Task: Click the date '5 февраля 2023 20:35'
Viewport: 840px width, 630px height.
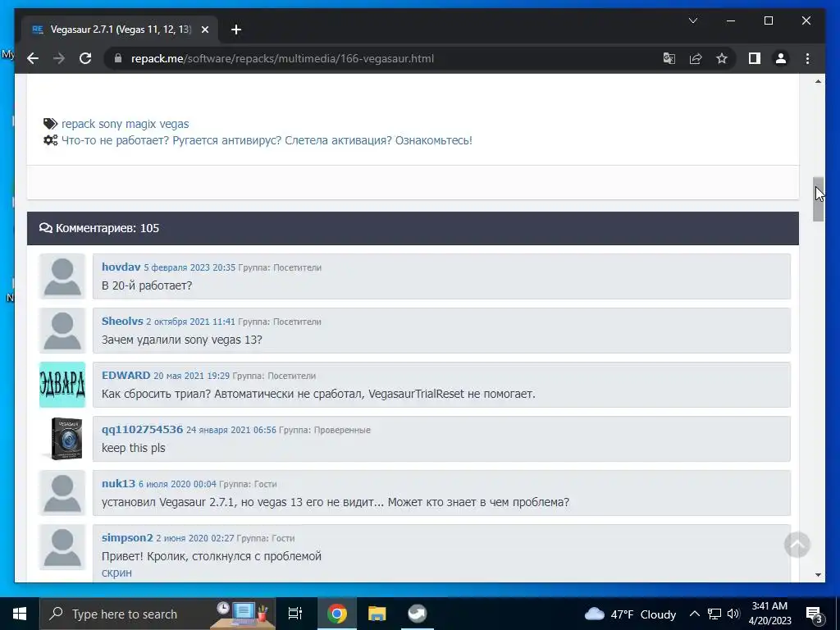Action: [189, 267]
